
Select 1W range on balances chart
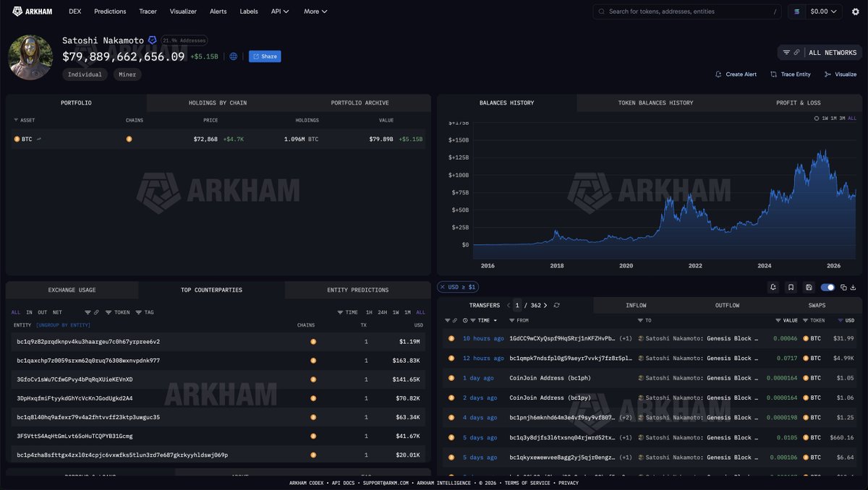tap(825, 118)
